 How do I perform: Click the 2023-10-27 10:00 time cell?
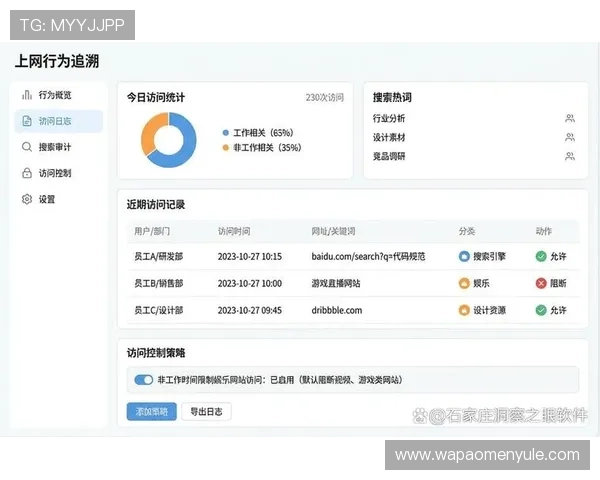coord(250,283)
